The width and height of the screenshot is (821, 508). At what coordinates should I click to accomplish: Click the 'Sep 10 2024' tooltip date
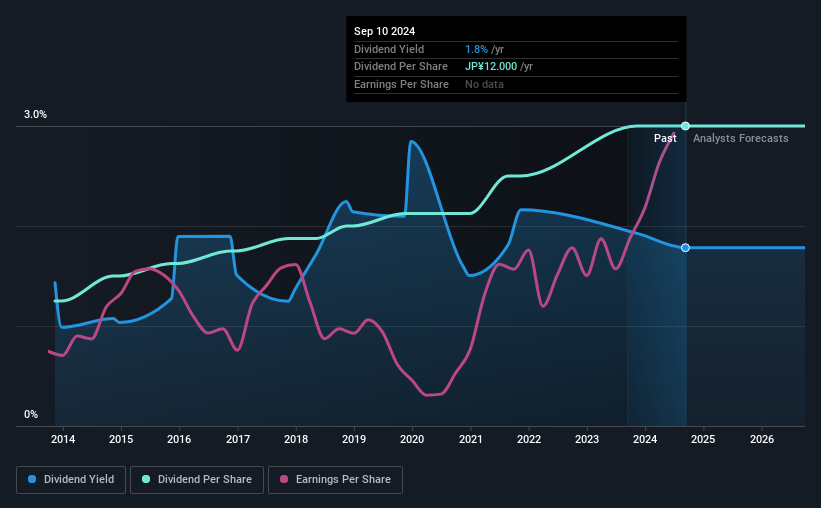(x=384, y=31)
